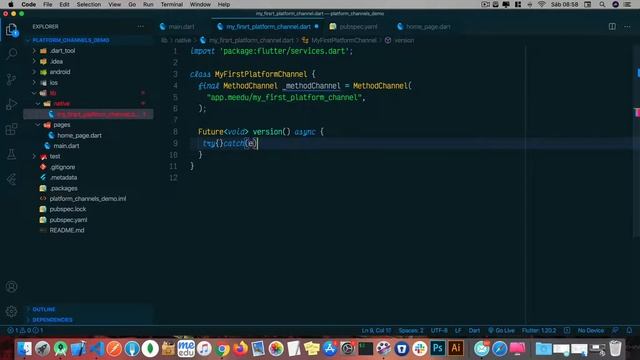640x360 pixels.
Task: Click version breadcrumb item
Action: [404, 40]
